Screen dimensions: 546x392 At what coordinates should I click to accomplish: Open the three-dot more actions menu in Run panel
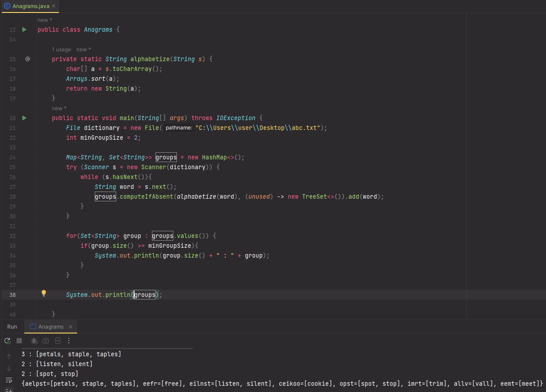[x=69, y=341]
